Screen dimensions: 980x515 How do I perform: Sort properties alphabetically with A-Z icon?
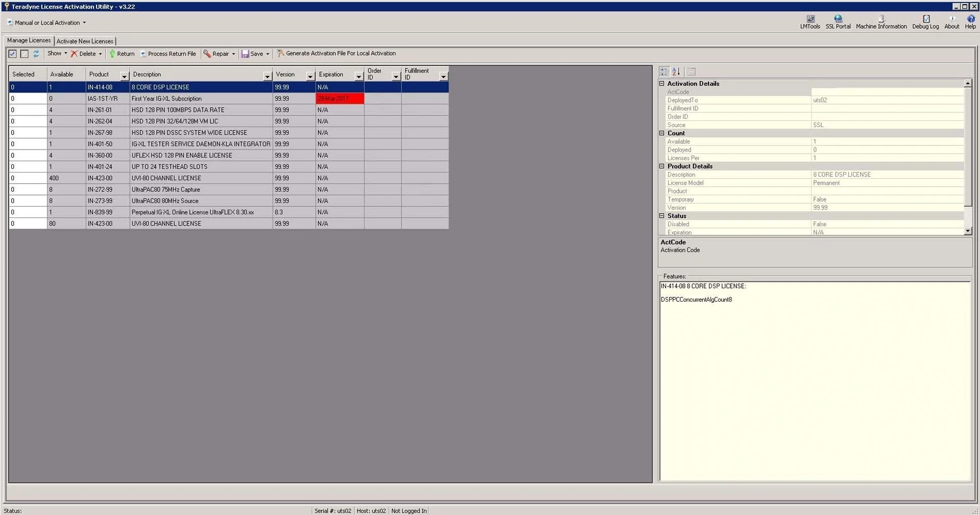click(676, 72)
